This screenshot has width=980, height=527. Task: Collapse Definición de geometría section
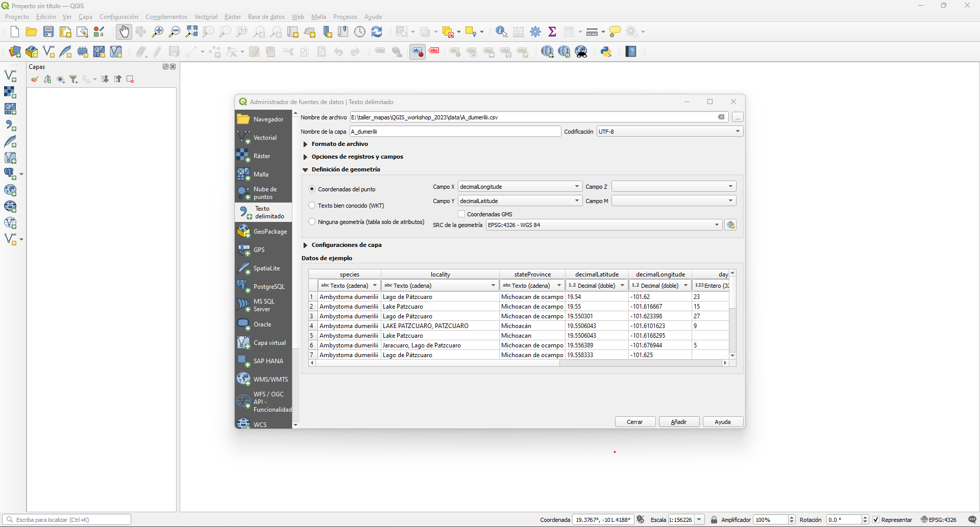pyautogui.click(x=305, y=169)
